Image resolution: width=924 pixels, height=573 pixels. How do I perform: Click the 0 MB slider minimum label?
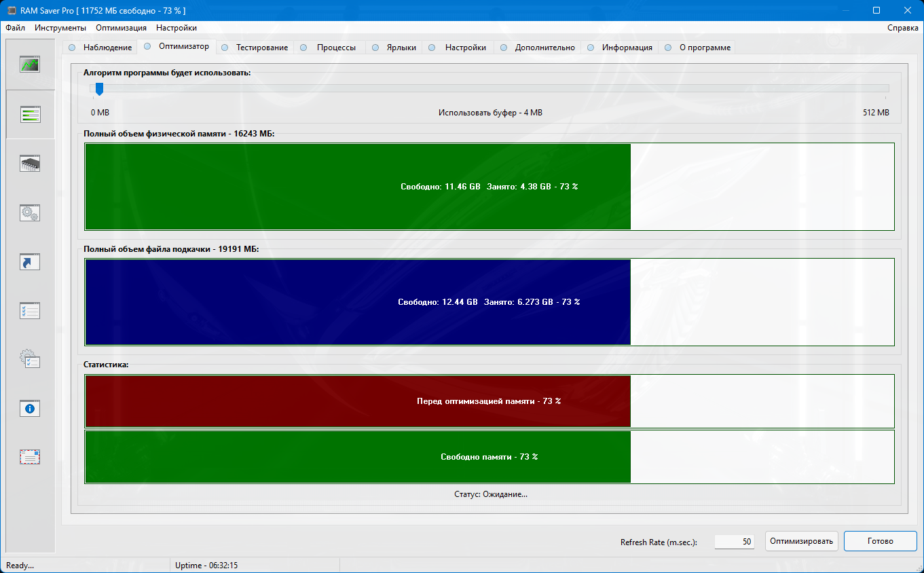100,113
